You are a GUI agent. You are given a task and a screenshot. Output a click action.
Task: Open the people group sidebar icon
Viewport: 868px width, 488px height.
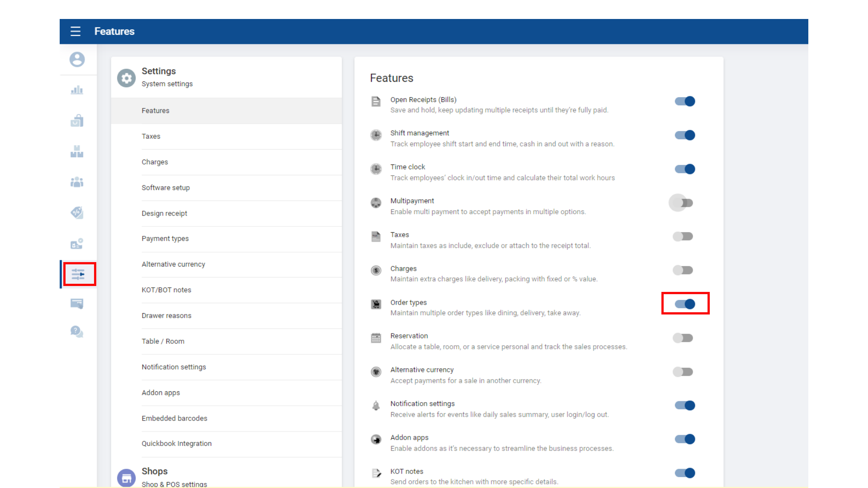(x=77, y=182)
